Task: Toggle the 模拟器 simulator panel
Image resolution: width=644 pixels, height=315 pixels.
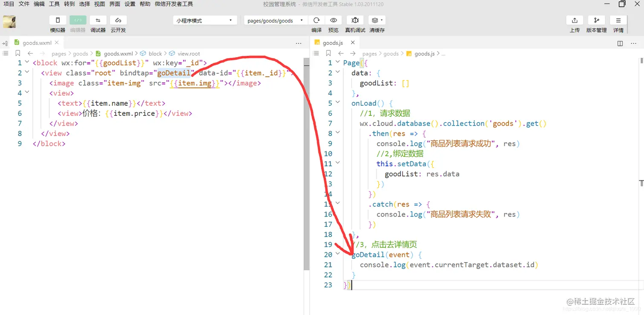Action: pyautogui.click(x=57, y=20)
